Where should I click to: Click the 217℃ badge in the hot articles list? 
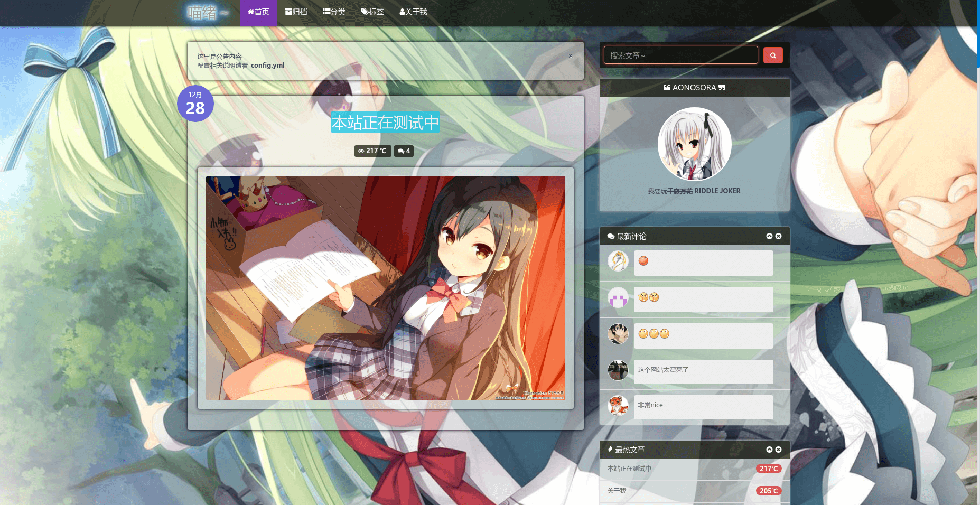[x=769, y=469]
